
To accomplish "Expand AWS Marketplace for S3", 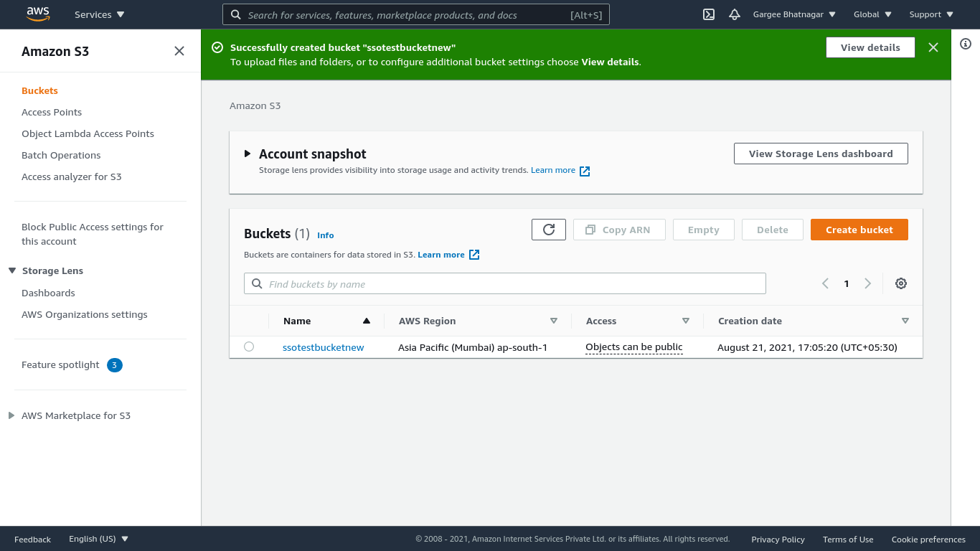I will pyautogui.click(x=11, y=415).
